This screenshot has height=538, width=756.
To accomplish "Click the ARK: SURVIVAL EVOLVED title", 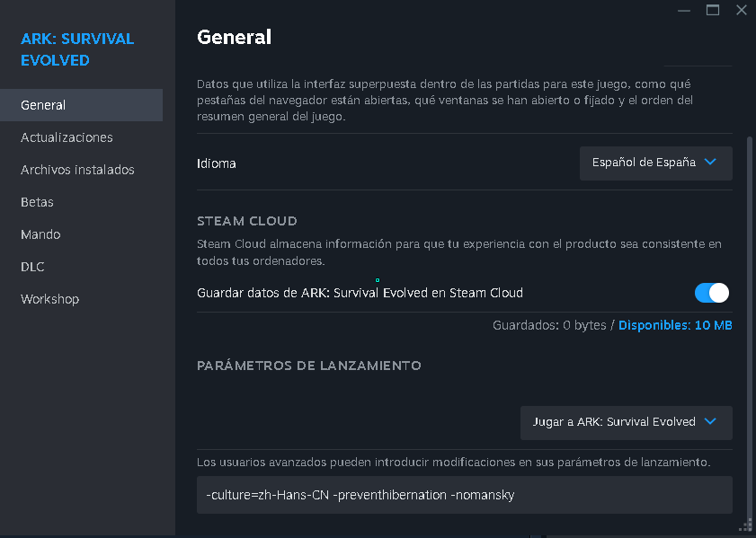I will (77, 49).
